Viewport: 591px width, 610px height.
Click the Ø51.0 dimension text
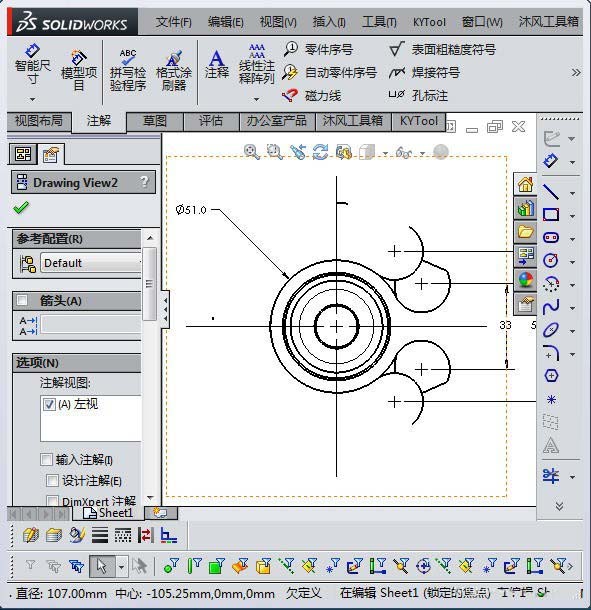click(x=191, y=210)
